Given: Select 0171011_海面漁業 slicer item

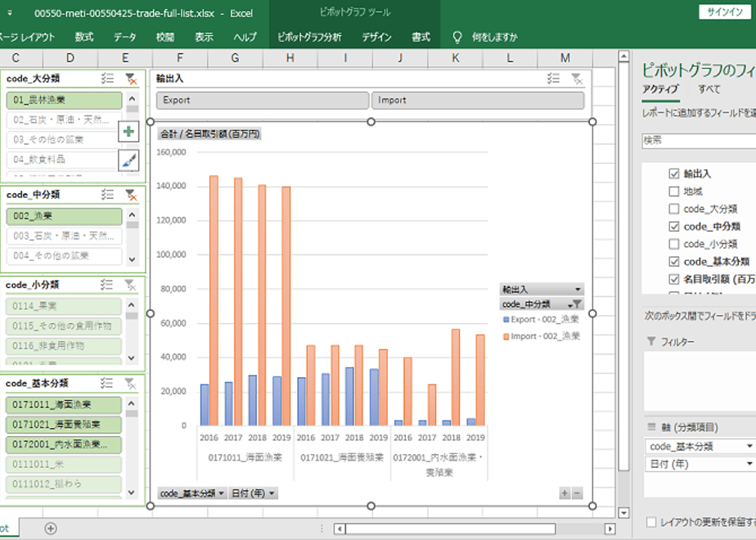Looking at the screenshot, I should point(63,404).
